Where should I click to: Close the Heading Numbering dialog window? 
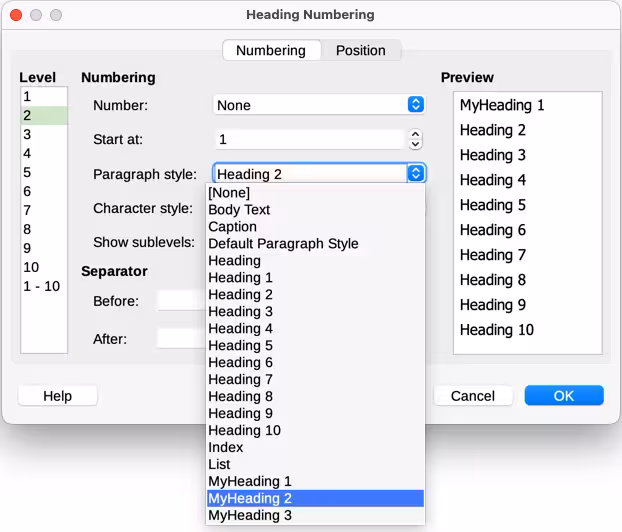16,15
